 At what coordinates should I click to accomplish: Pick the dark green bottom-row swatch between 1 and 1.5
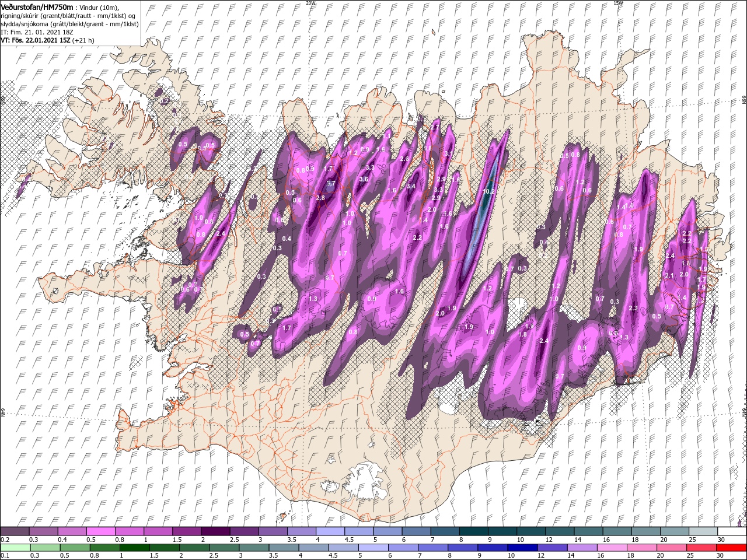[135, 547]
